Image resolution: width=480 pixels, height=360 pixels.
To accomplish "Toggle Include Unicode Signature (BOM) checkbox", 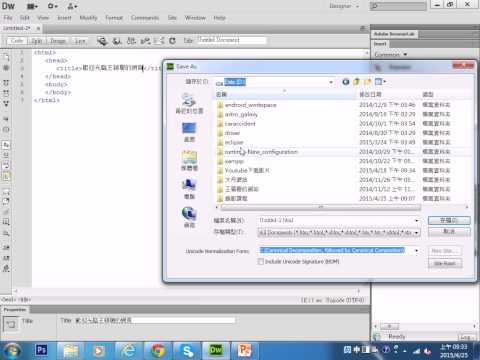I will (261, 262).
